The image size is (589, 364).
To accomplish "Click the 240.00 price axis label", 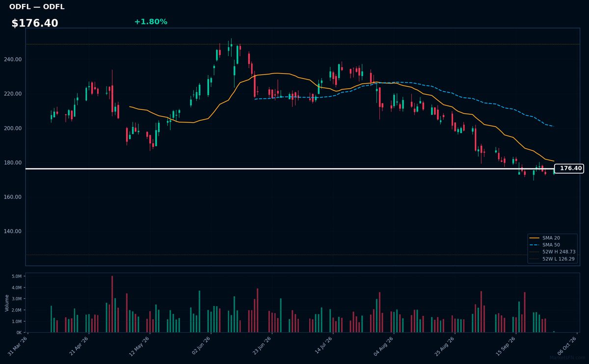I will pos(13,59).
